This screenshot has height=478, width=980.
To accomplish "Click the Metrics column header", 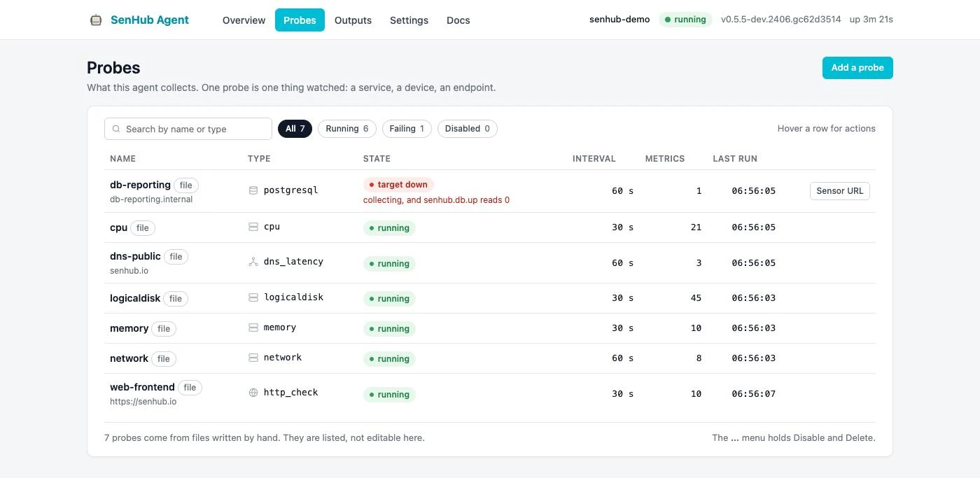I will point(665,159).
